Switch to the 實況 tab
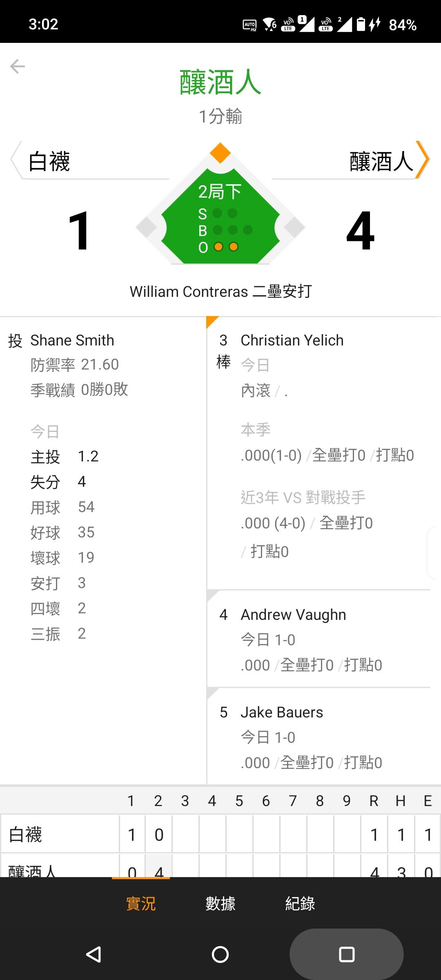 (x=141, y=904)
